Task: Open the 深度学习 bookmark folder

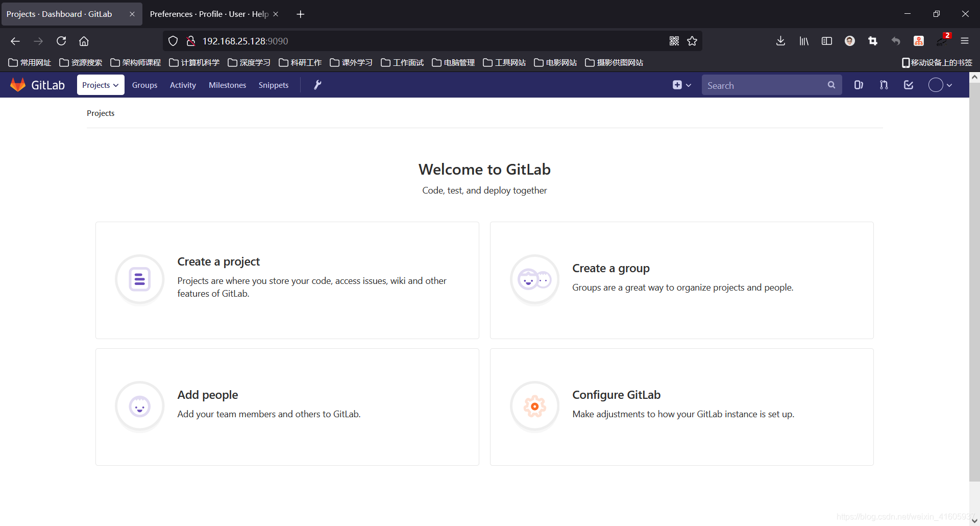Action: point(249,62)
